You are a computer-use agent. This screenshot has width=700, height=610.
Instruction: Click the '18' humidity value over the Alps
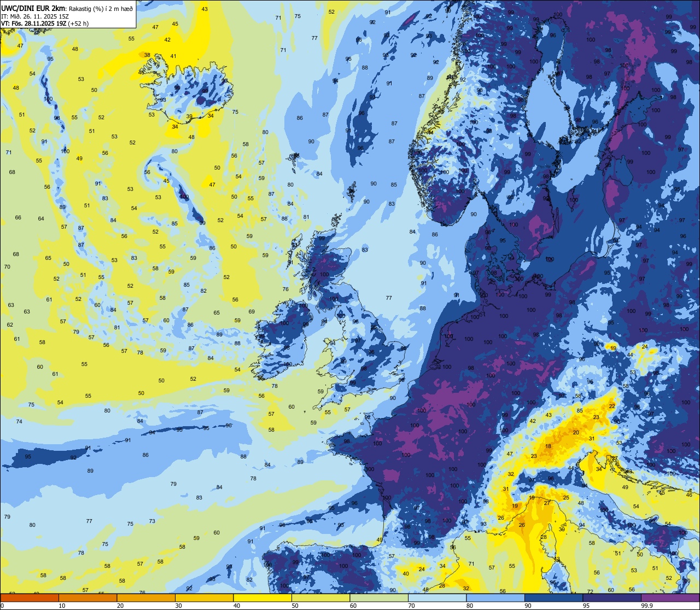(x=548, y=446)
